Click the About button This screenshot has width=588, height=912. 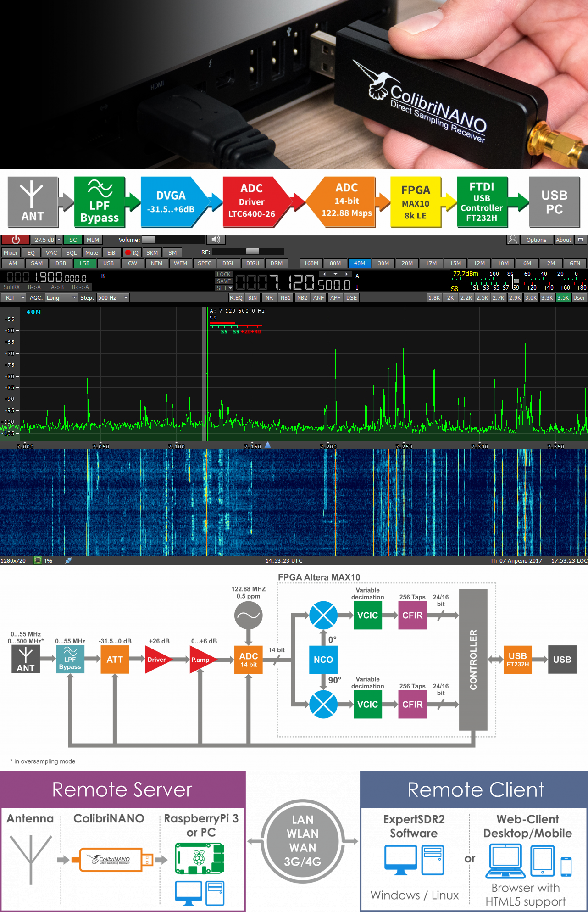[563, 240]
